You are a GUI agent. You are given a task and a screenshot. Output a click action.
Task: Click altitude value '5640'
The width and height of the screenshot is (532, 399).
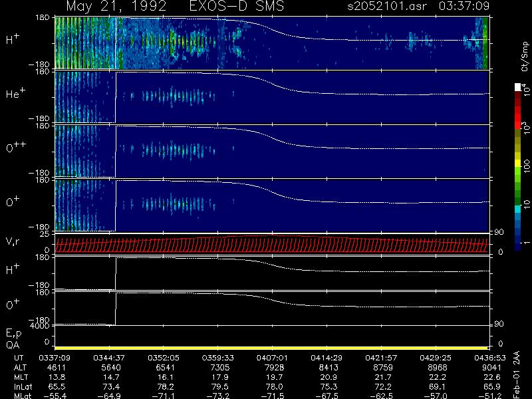[x=111, y=368]
